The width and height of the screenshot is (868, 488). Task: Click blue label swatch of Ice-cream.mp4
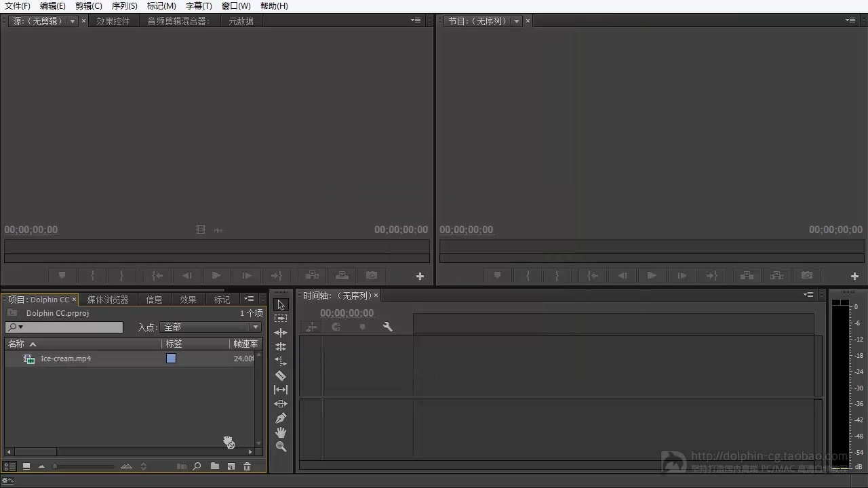point(171,359)
